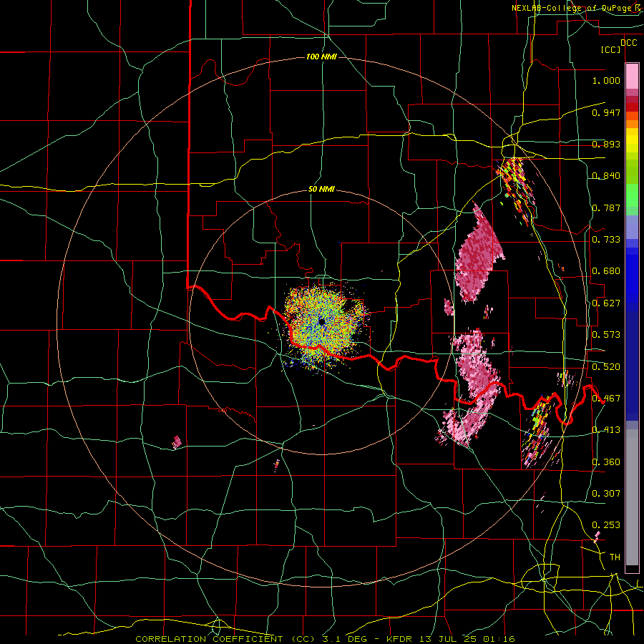Viewport: 644px width, 644px height.
Task: Click the 0.680 scale value
Action: (x=606, y=271)
